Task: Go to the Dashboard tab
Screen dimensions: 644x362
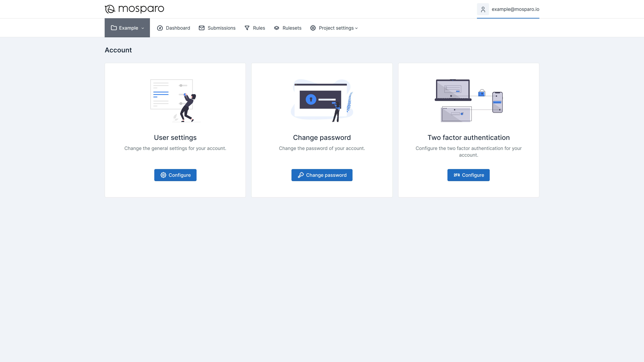Action: (x=174, y=28)
